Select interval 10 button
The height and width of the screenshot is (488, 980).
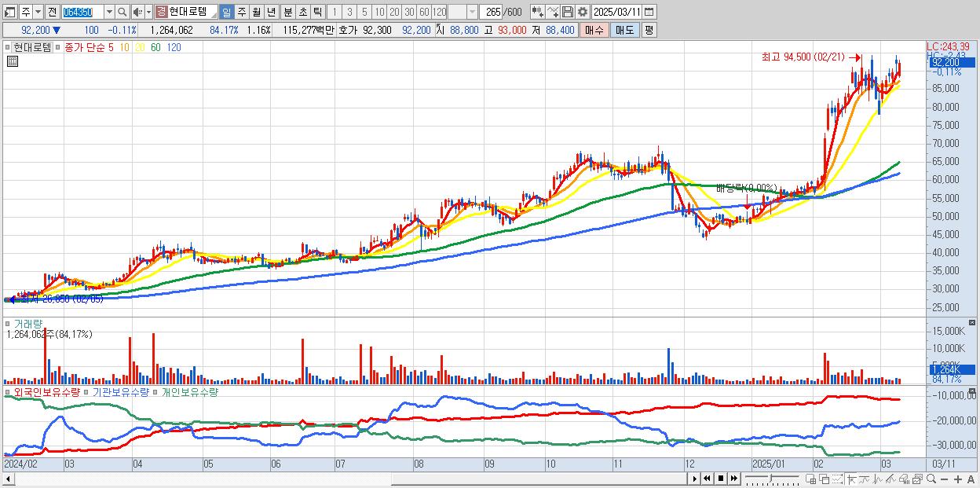(x=379, y=12)
